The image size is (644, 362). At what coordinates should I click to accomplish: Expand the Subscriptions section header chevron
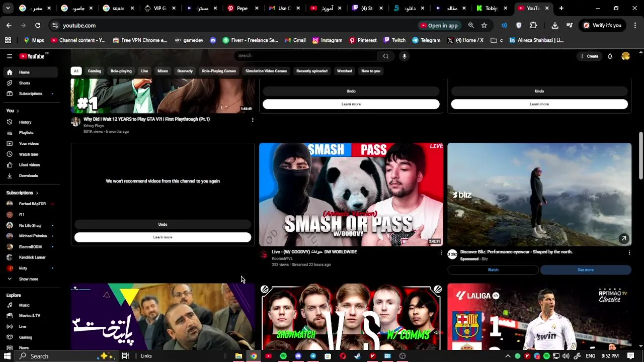pyautogui.click(x=37, y=193)
